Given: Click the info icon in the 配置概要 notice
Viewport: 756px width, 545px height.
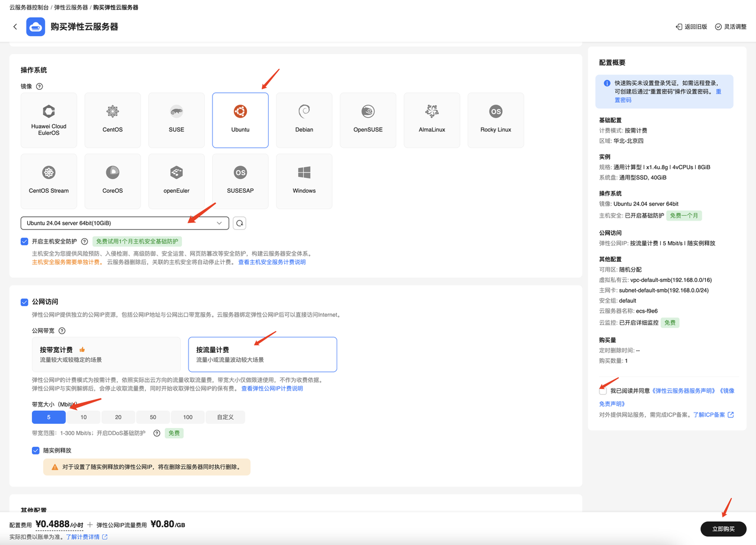Looking at the screenshot, I should coord(607,83).
